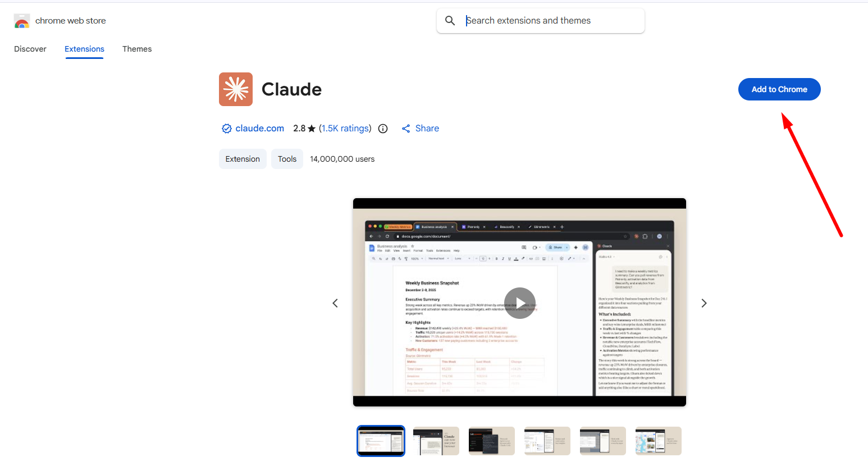Select the map screenshot thumbnail

click(x=659, y=441)
